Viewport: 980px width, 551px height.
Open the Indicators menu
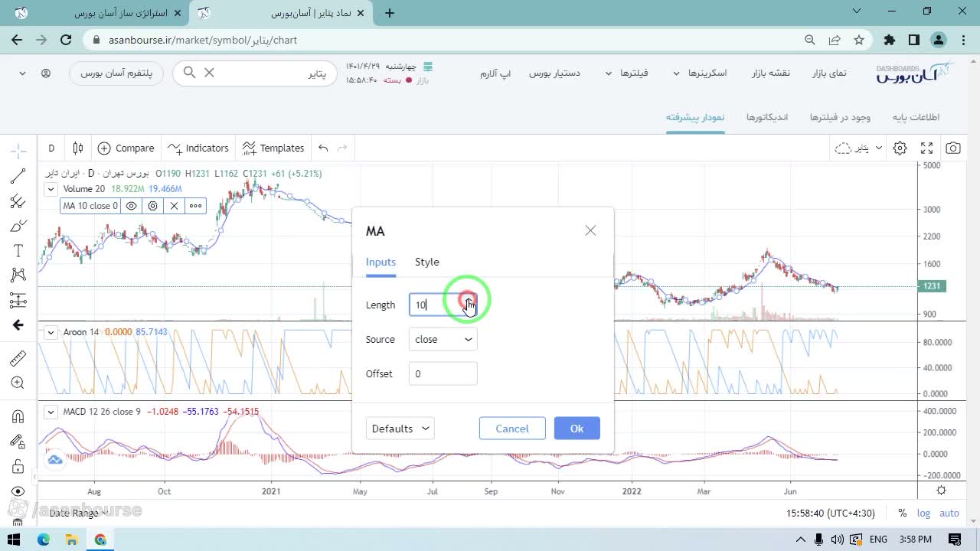point(198,148)
